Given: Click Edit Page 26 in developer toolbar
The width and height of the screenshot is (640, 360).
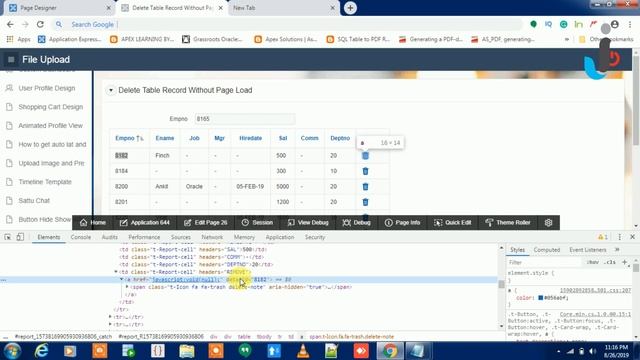Looking at the screenshot, I should tap(205, 222).
